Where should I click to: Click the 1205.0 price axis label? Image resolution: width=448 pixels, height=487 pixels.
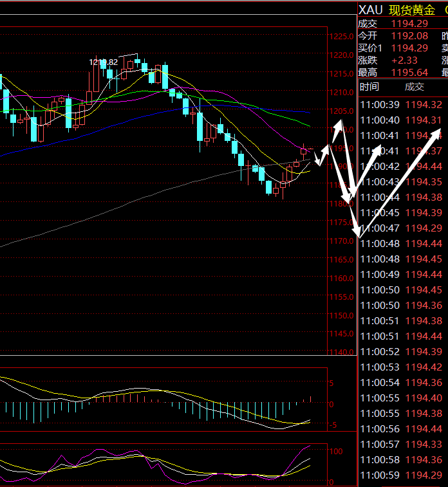click(341, 111)
